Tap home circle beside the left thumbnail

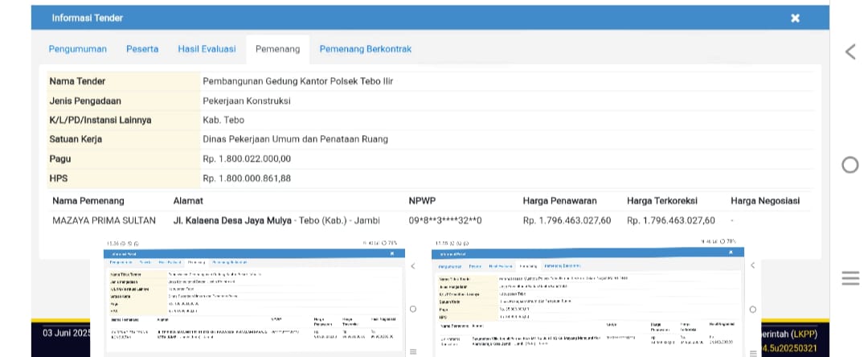(412, 309)
